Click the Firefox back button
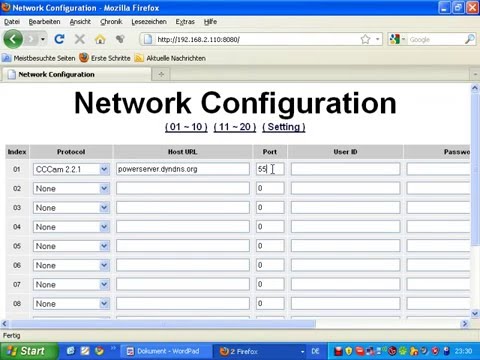Screen dimensions: 480x360 13,39
